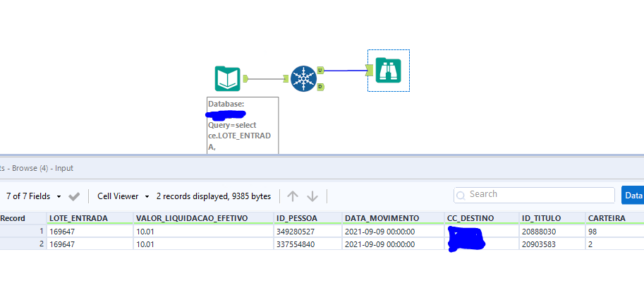Open the Cell Viewer dropdown

tap(123, 196)
